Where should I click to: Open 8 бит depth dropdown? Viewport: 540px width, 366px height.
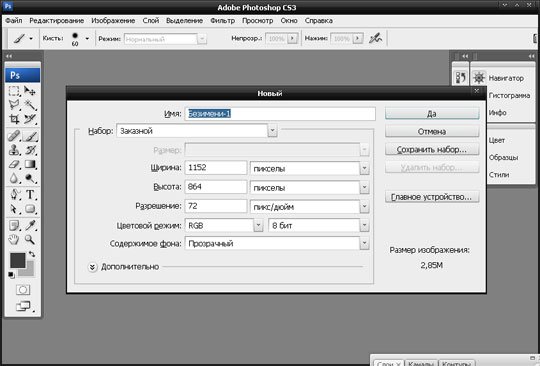[364, 226]
